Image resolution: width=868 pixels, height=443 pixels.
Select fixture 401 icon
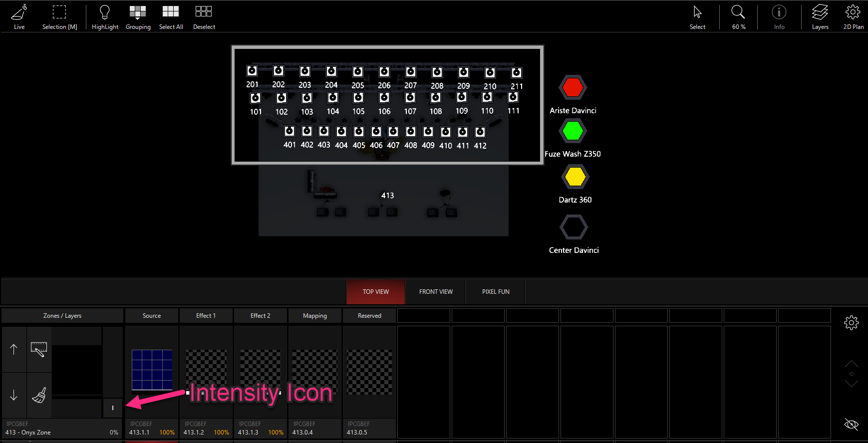(289, 131)
